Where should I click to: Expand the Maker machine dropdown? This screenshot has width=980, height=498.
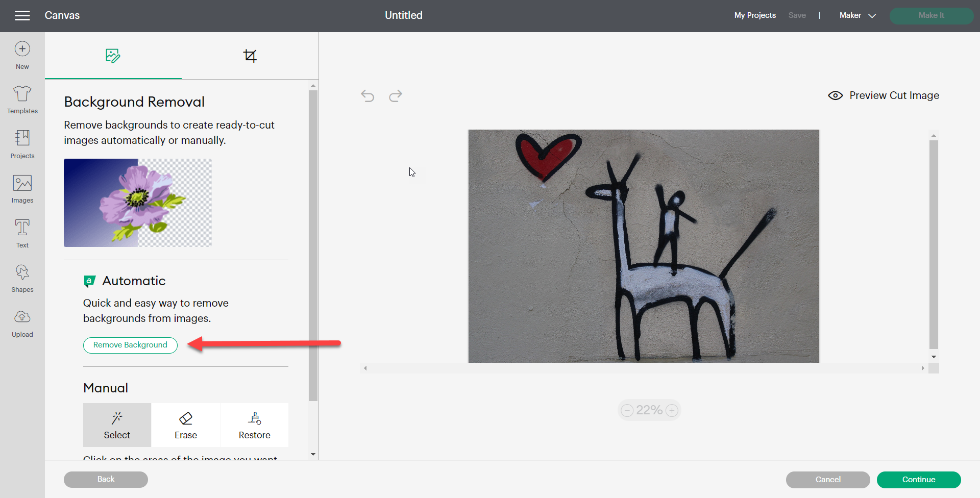point(857,15)
